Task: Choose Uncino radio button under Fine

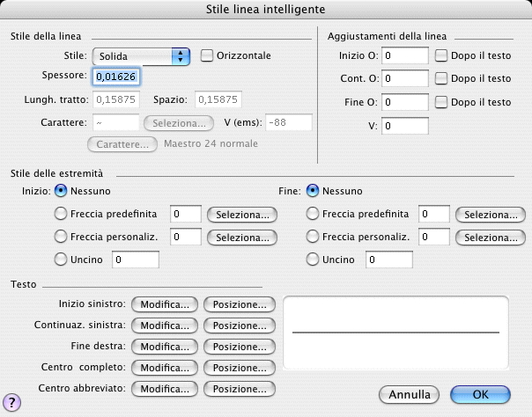Action: (312, 260)
